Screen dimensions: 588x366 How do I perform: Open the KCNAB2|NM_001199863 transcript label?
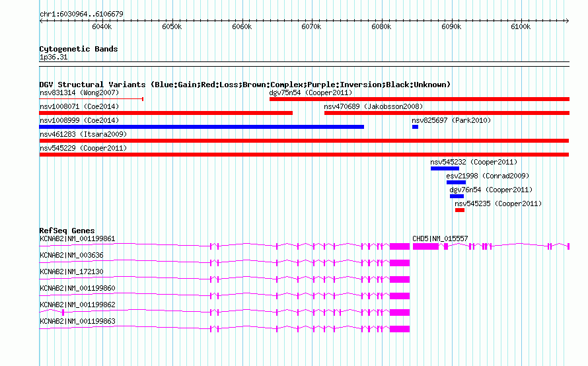[77, 321]
